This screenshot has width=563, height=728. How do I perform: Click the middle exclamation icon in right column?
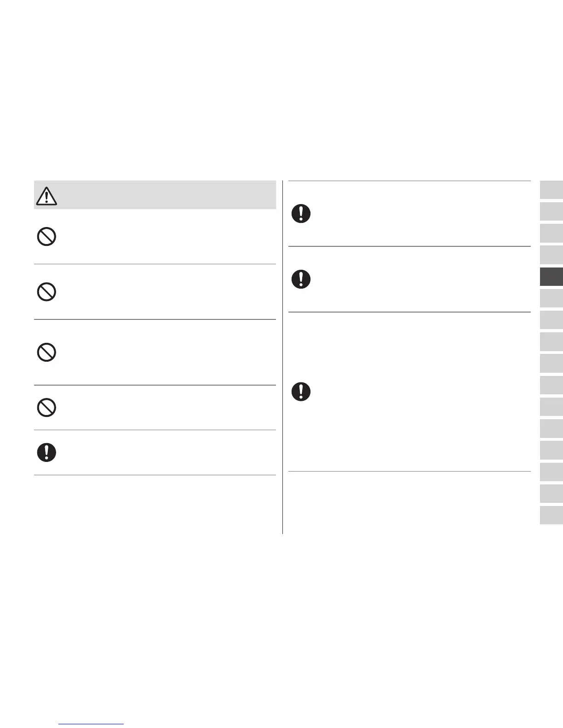(301, 279)
